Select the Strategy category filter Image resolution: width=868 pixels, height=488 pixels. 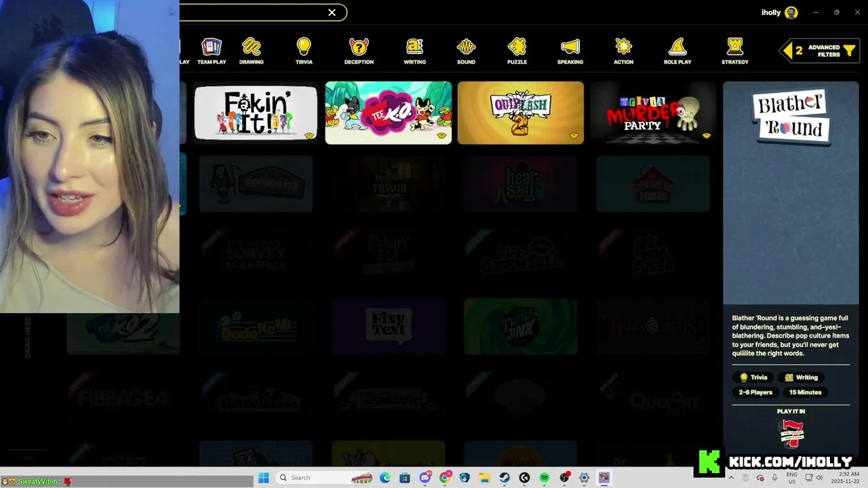click(x=735, y=52)
